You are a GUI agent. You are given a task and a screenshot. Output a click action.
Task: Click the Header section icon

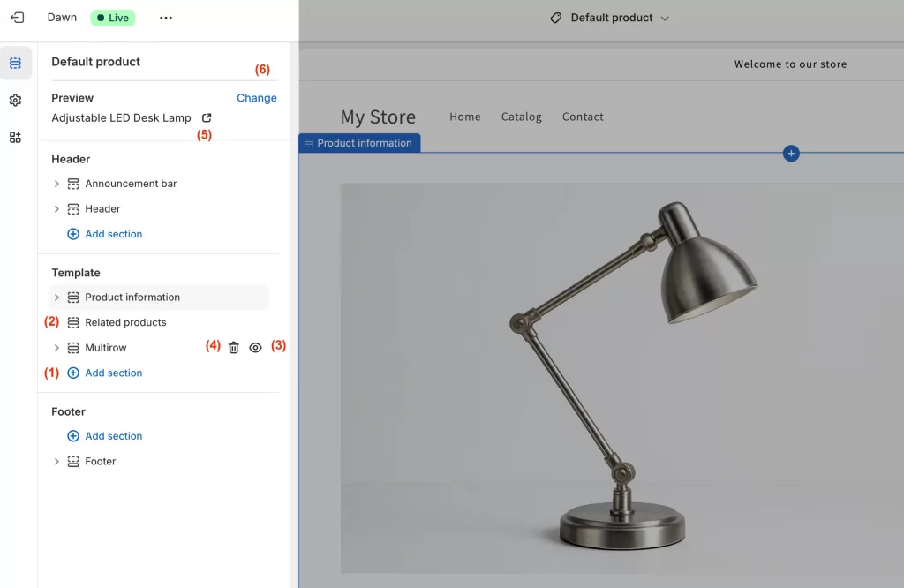(73, 208)
